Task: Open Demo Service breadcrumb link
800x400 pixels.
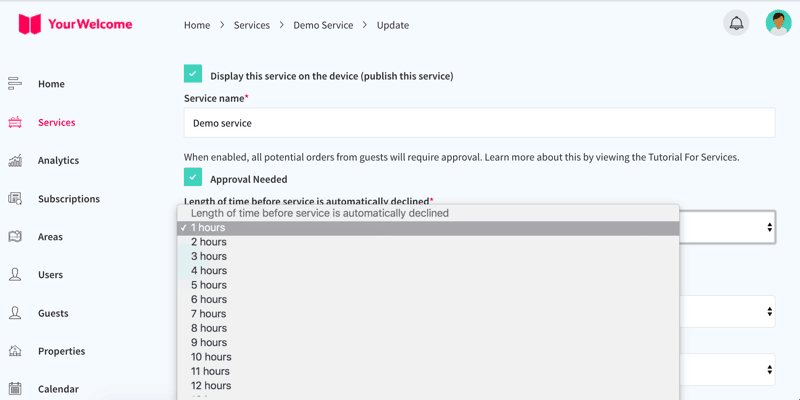Action: tap(323, 25)
